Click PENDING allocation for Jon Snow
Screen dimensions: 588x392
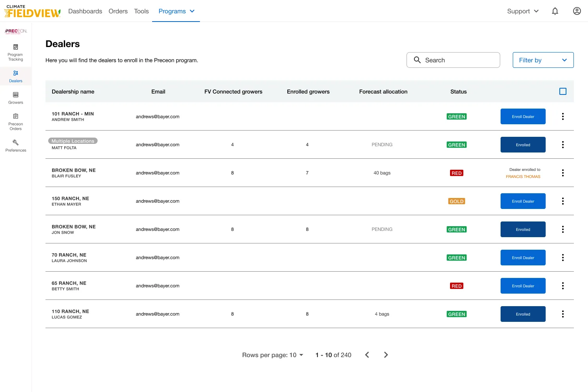pos(382,229)
